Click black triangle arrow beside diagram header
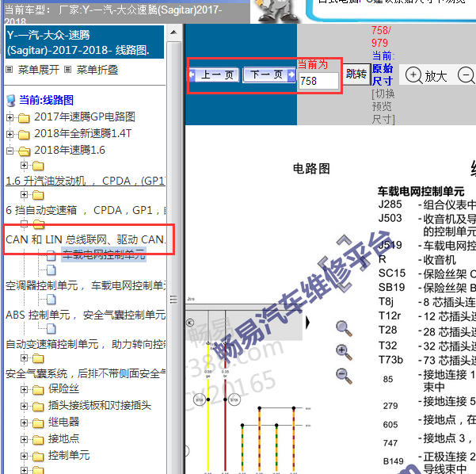This screenshot has width=476, height=474. pos(308,323)
